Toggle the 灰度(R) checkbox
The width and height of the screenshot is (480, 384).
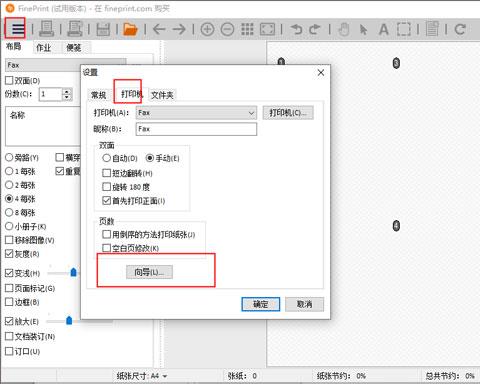click(9, 254)
